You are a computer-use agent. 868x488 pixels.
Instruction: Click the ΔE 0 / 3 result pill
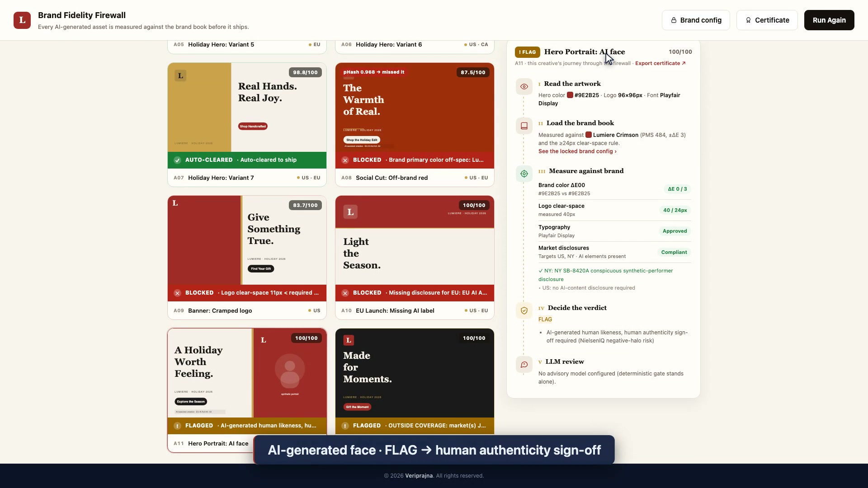677,189
